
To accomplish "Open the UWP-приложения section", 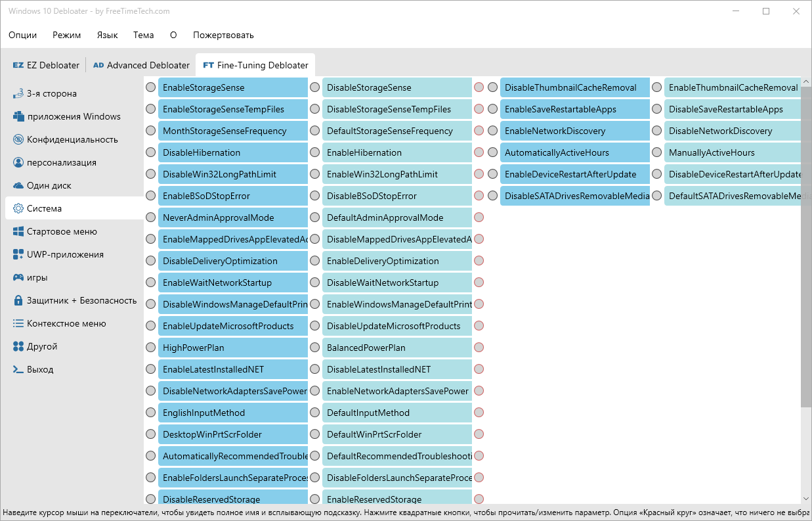I will click(x=74, y=254).
